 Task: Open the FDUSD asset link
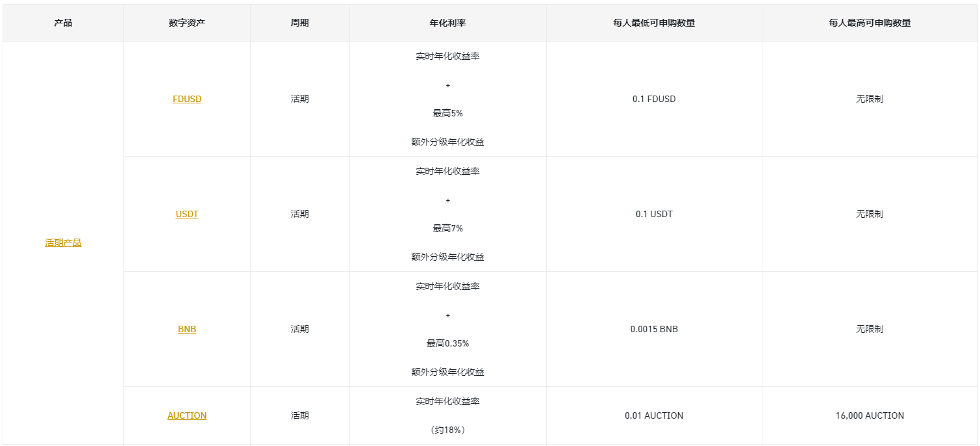pos(187,99)
